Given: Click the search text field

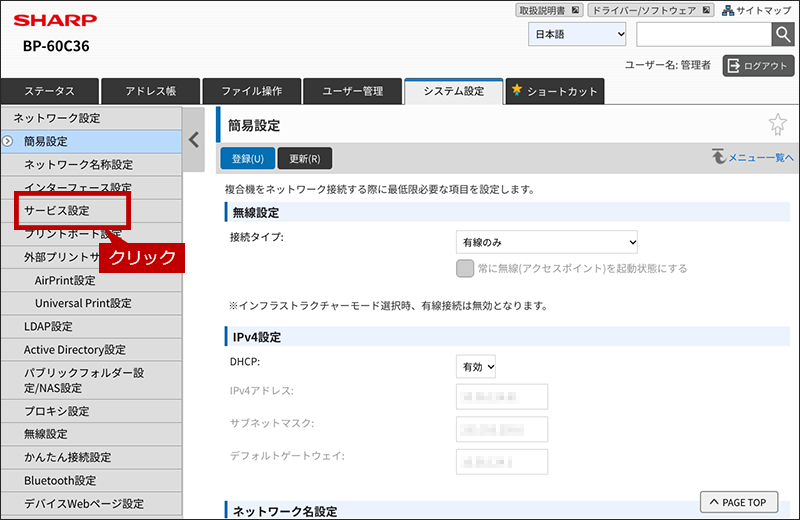Looking at the screenshot, I should (704, 34).
